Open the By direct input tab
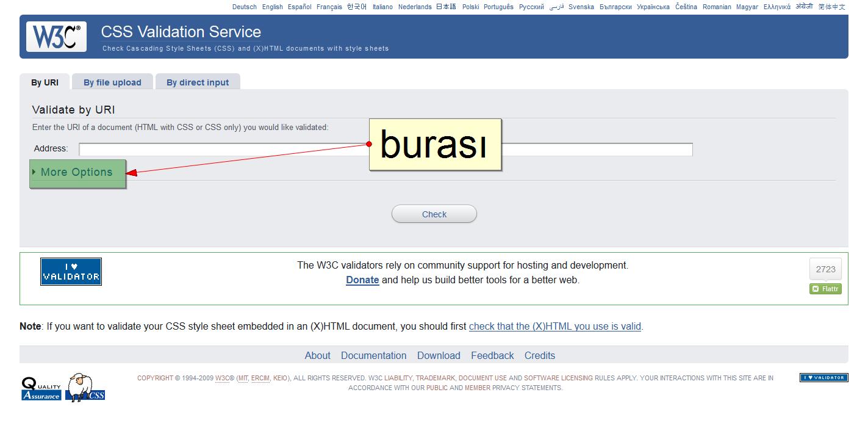Screen dimensions: 868x442 198,82
